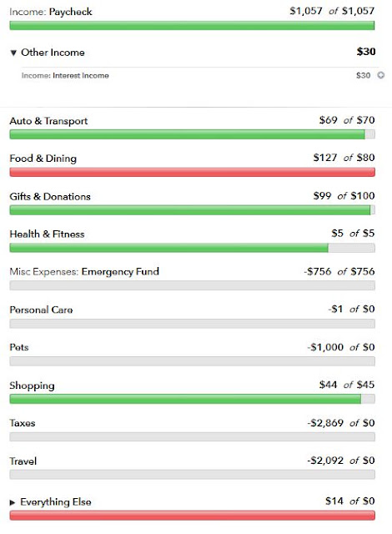This screenshot has height=534, width=392.
Task: Click the Everything Else red bar
Action: point(193,516)
